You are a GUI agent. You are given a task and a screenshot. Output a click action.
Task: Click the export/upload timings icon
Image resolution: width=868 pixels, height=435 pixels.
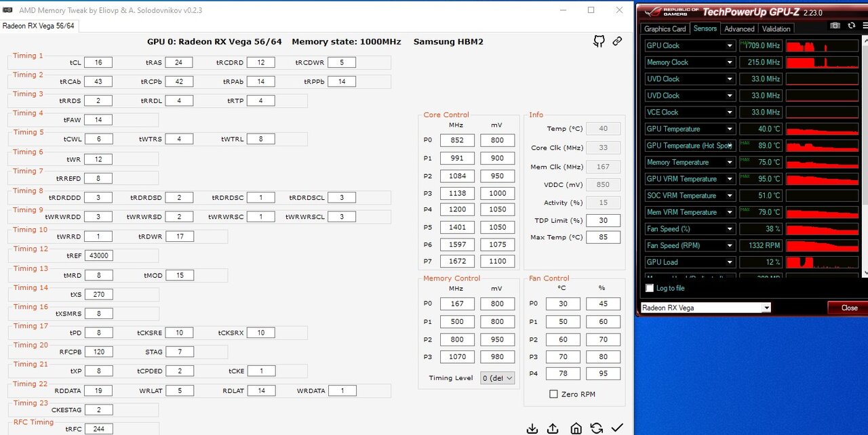coord(553,428)
